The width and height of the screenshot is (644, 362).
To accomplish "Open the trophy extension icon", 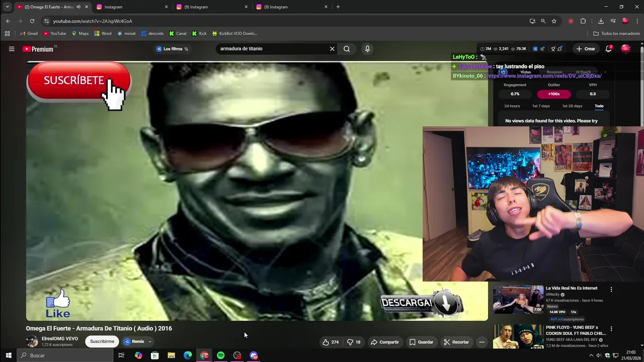I will coord(553,49).
